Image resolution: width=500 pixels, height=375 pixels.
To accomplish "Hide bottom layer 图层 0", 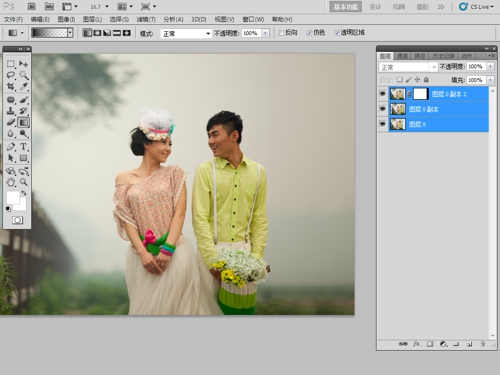I will (x=382, y=124).
